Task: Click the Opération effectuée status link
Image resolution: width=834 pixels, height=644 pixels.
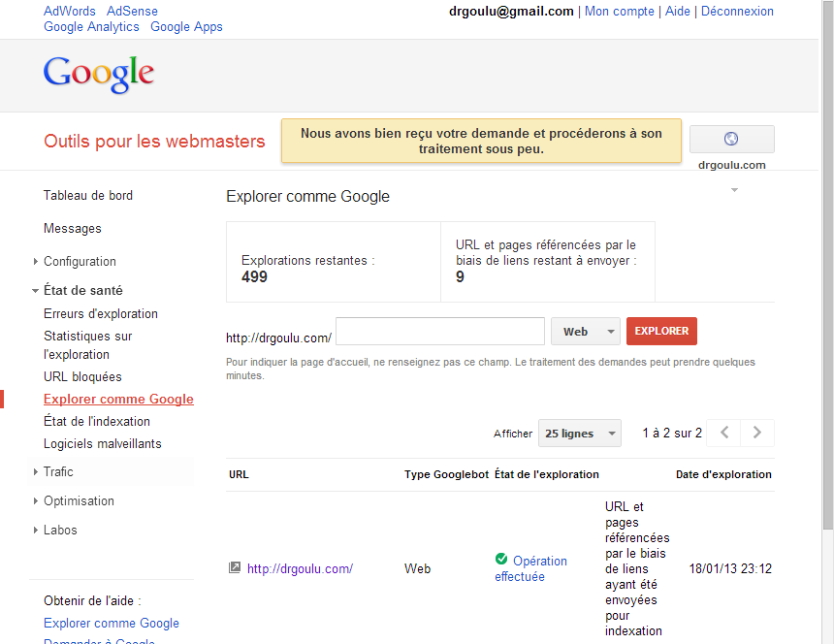Action: [530, 568]
